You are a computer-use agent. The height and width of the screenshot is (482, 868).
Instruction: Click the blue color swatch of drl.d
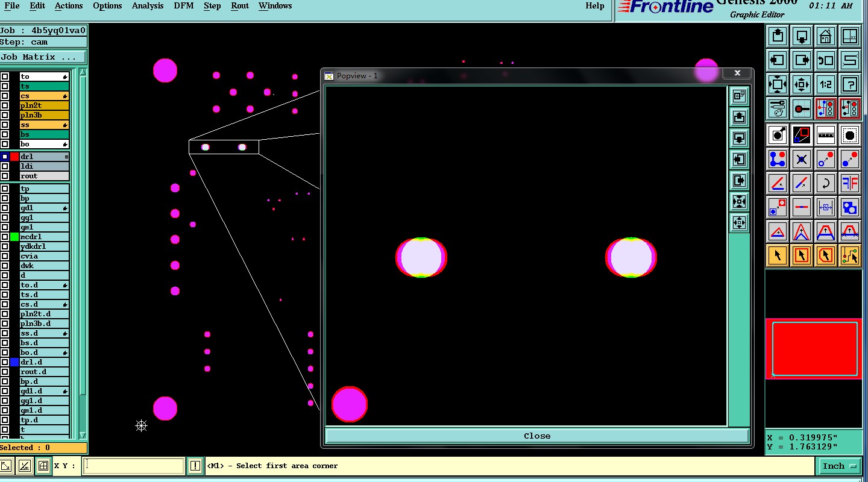click(x=14, y=362)
